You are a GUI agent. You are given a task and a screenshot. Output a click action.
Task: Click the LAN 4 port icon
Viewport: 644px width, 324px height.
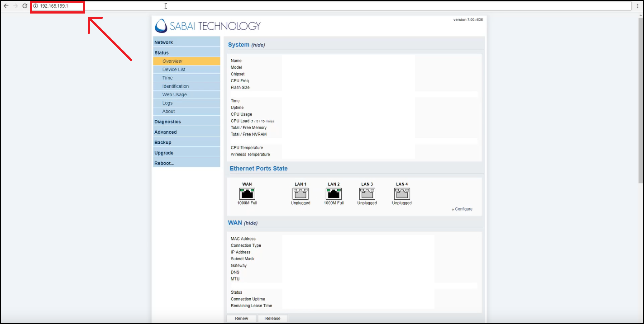point(402,194)
